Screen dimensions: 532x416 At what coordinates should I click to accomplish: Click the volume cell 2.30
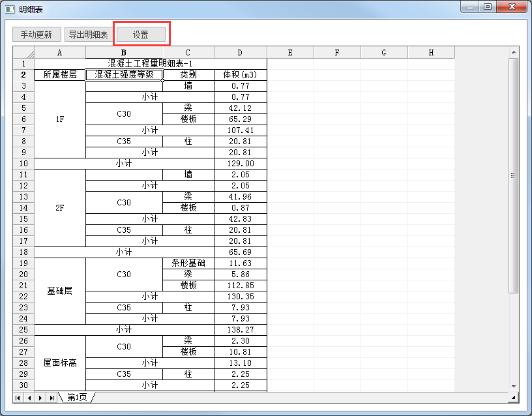(x=241, y=341)
